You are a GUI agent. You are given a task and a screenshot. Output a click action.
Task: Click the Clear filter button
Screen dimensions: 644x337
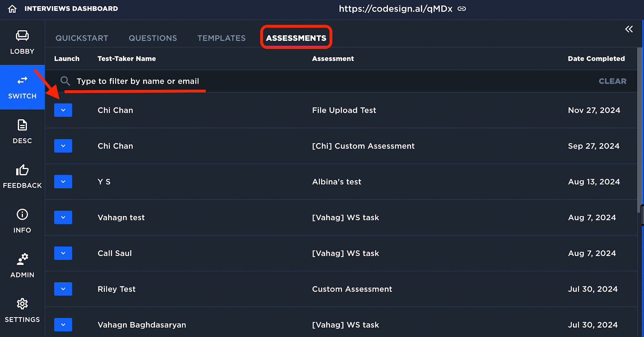point(613,81)
